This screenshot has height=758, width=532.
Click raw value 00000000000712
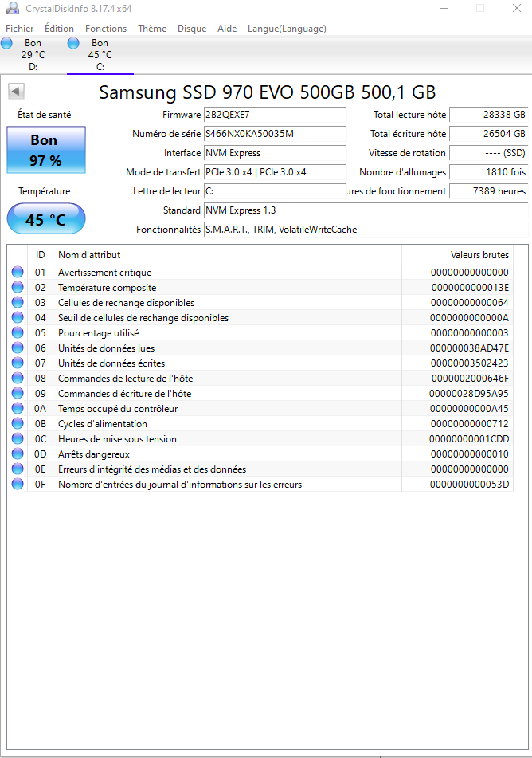[x=470, y=423]
